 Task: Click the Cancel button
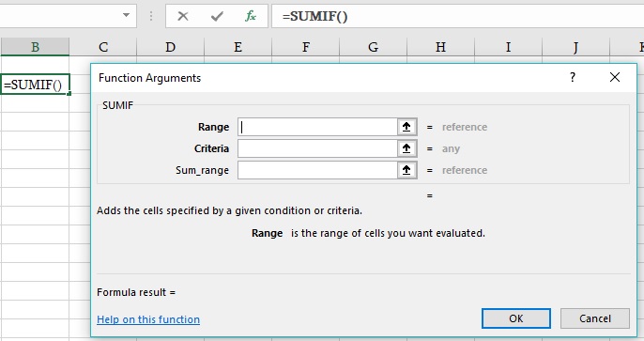[x=595, y=318]
